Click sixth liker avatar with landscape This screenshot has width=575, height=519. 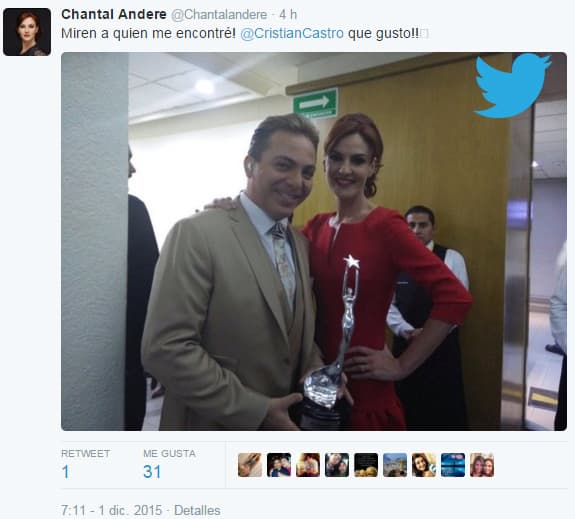point(395,465)
